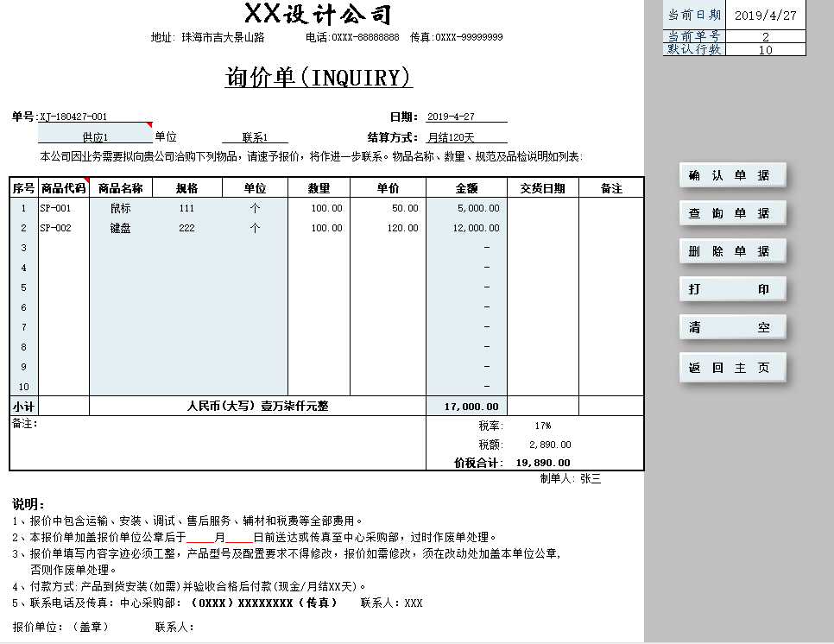This screenshot has width=834, height=644.
Task: Select unit price cell 120.00
Action: (388, 228)
